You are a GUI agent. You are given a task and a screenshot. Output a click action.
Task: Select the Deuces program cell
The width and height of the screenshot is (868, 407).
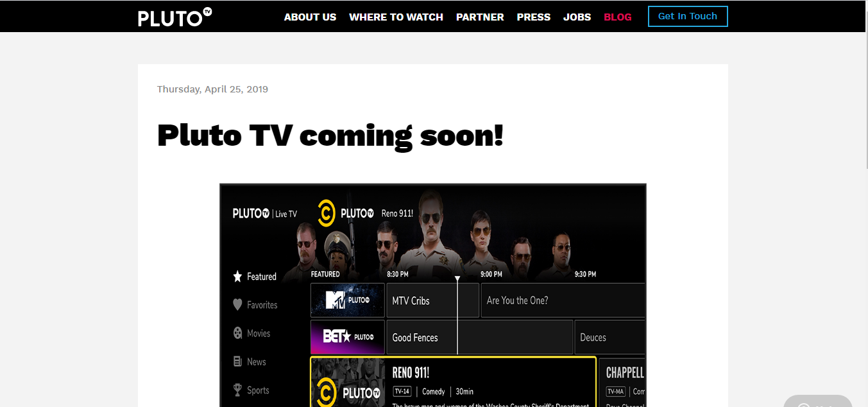[x=610, y=338]
